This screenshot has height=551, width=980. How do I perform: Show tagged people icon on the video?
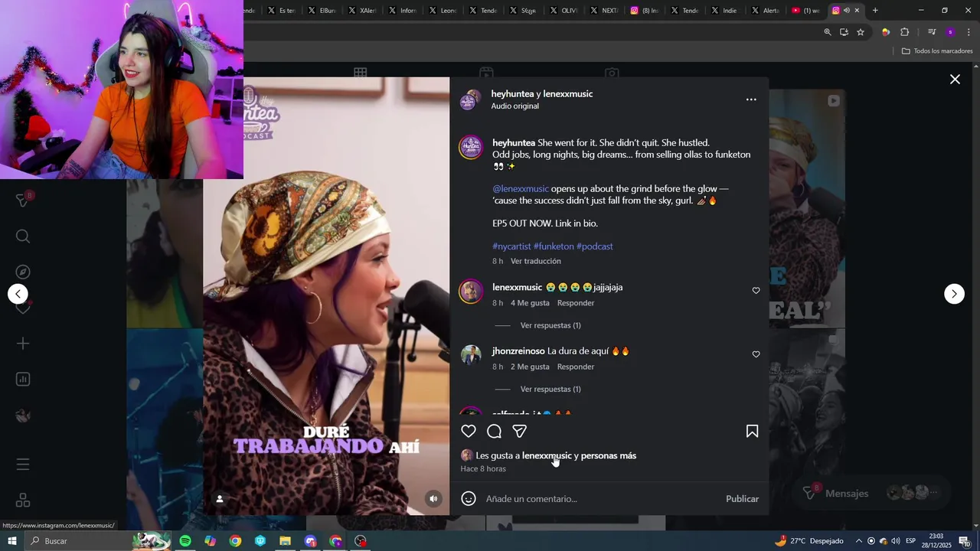click(x=220, y=499)
